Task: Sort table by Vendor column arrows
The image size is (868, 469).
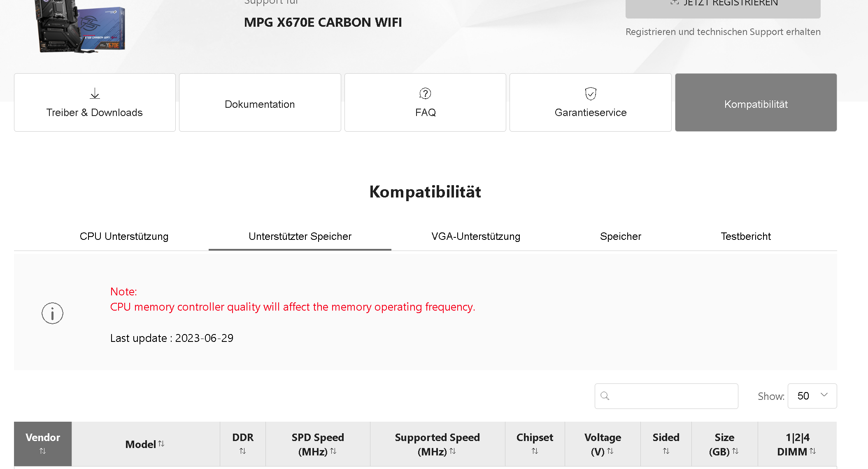Action: pyautogui.click(x=42, y=451)
